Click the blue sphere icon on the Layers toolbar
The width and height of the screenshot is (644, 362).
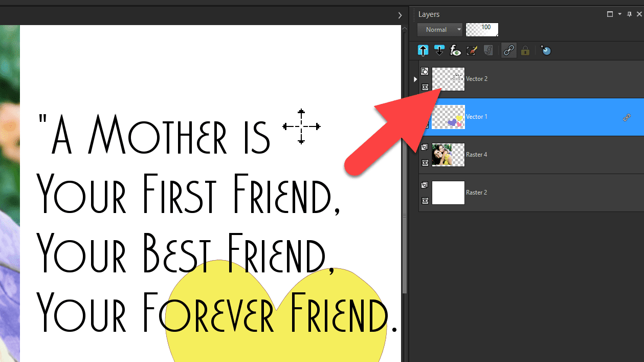(545, 50)
